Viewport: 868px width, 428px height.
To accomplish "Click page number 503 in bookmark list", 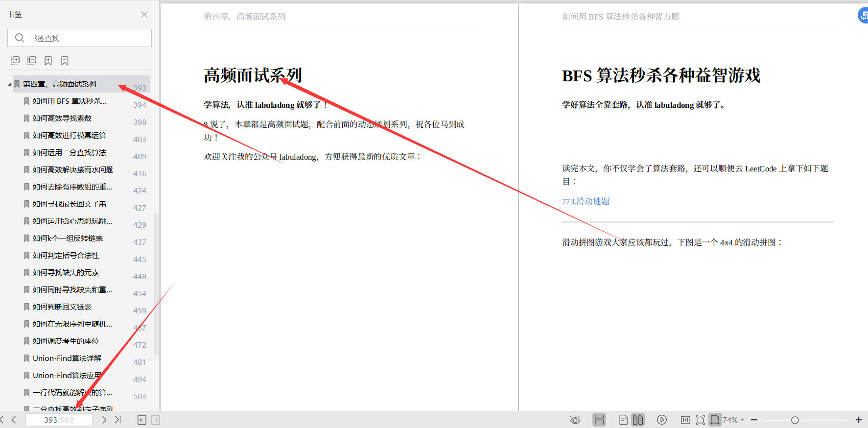I will click(x=140, y=396).
